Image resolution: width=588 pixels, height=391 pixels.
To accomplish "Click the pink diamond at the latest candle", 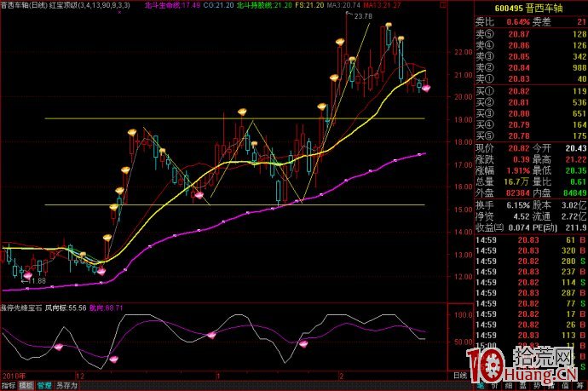I will pyautogui.click(x=426, y=88).
